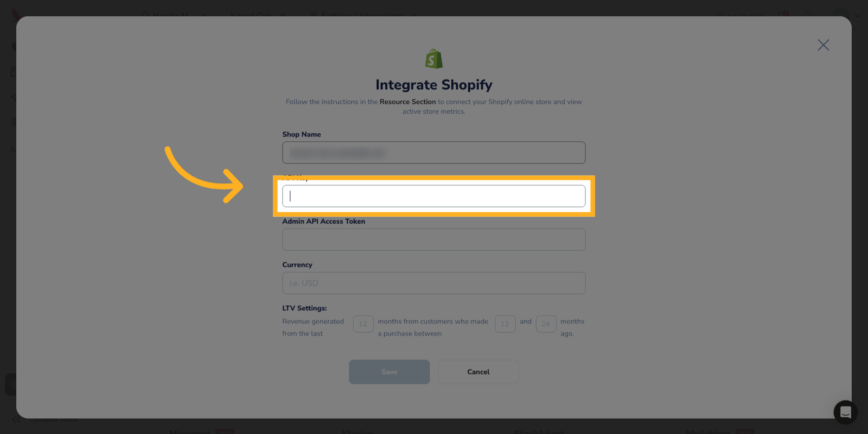The image size is (868, 434).
Task: Click the Shopify bag logo
Action: click(x=434, y=59)
